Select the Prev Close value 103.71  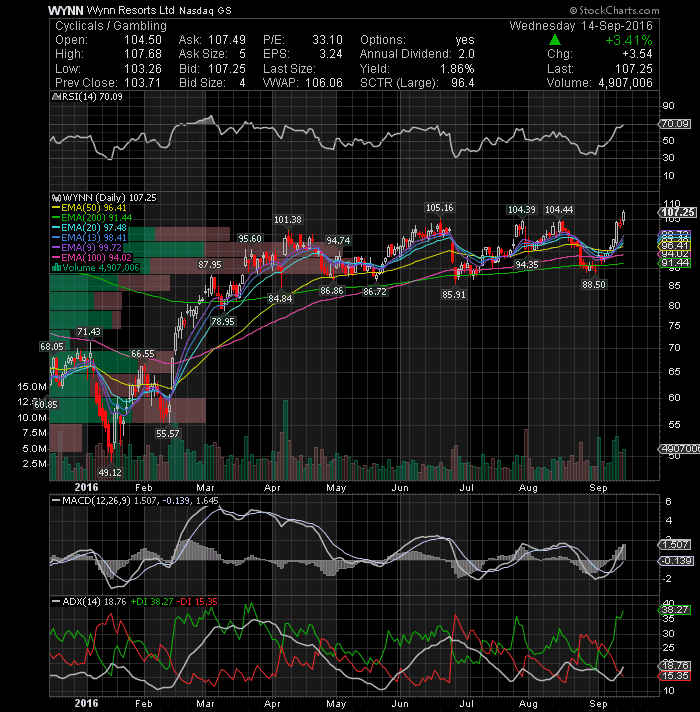click(143, 83)
